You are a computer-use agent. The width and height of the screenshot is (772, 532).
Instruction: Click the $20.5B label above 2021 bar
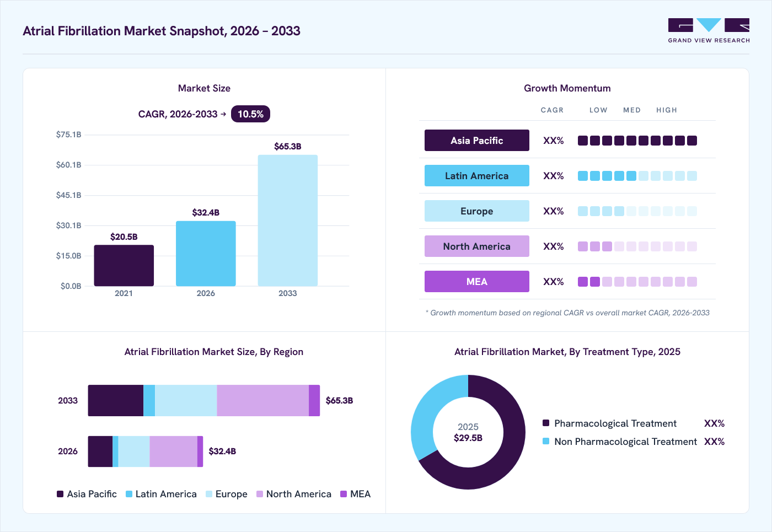coord(124,237)
